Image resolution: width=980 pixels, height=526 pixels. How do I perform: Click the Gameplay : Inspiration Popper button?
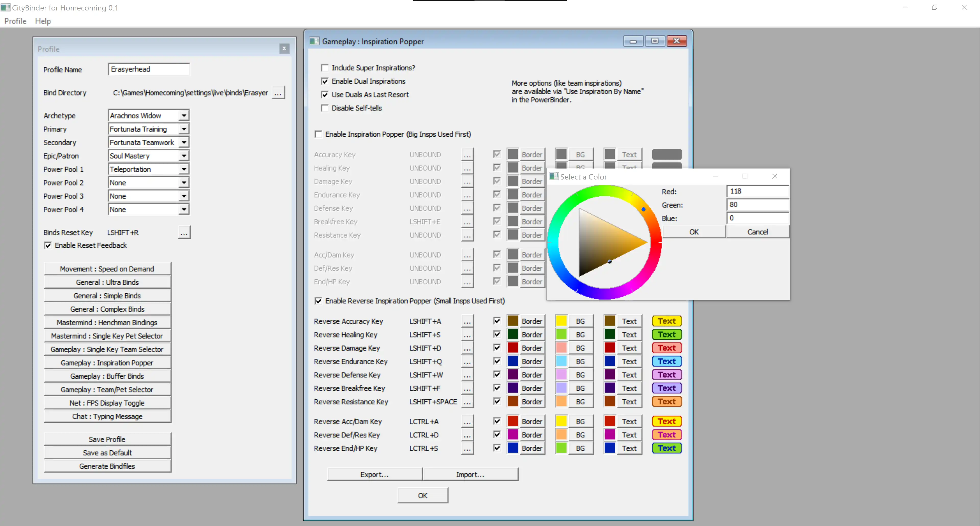[106, 362]
